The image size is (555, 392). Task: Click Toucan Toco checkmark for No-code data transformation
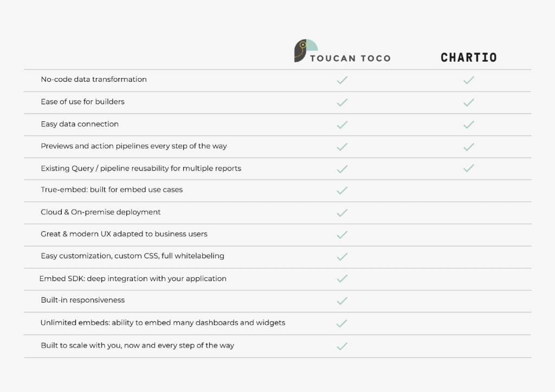[342, 80]
